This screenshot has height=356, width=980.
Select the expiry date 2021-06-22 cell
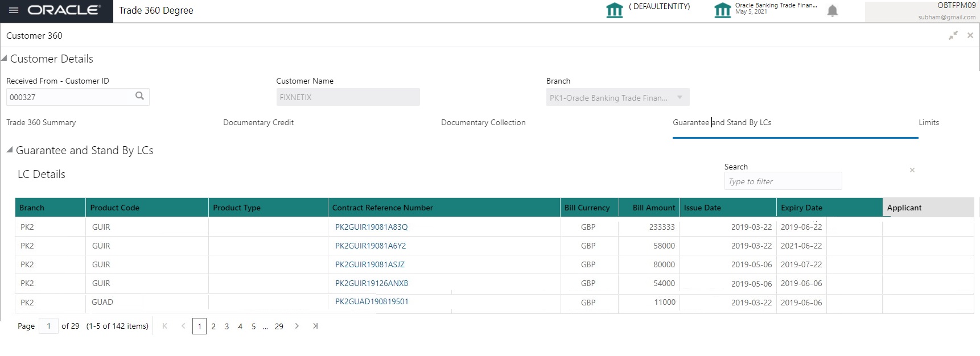[801, 246]
